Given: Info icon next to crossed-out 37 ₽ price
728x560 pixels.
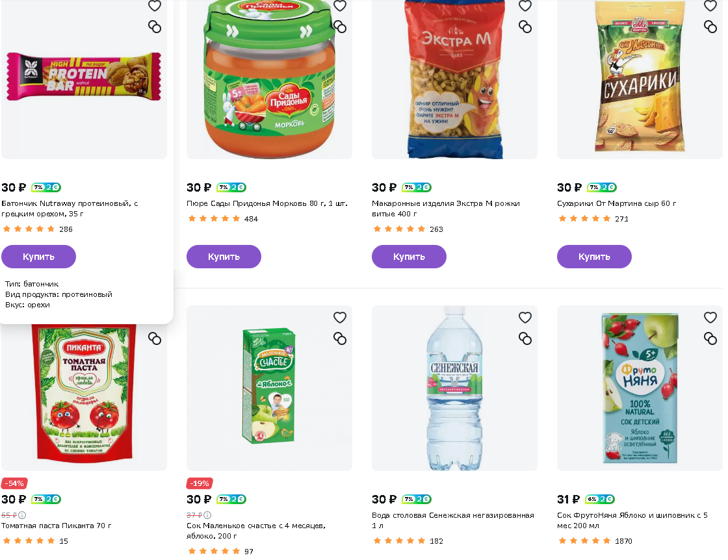Looking at the screenshot, I should (x=207, y=515).
